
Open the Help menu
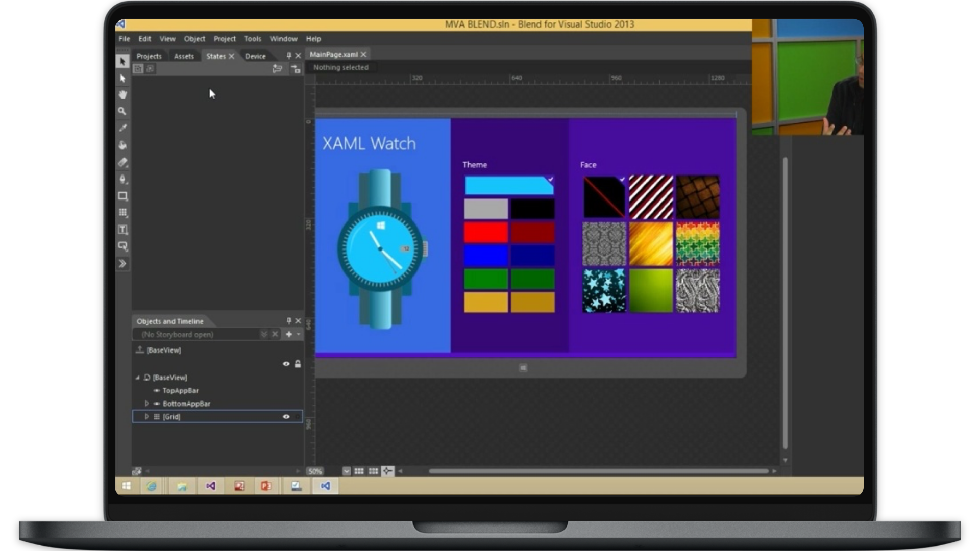pyautogui.click(x=313, y=39)
